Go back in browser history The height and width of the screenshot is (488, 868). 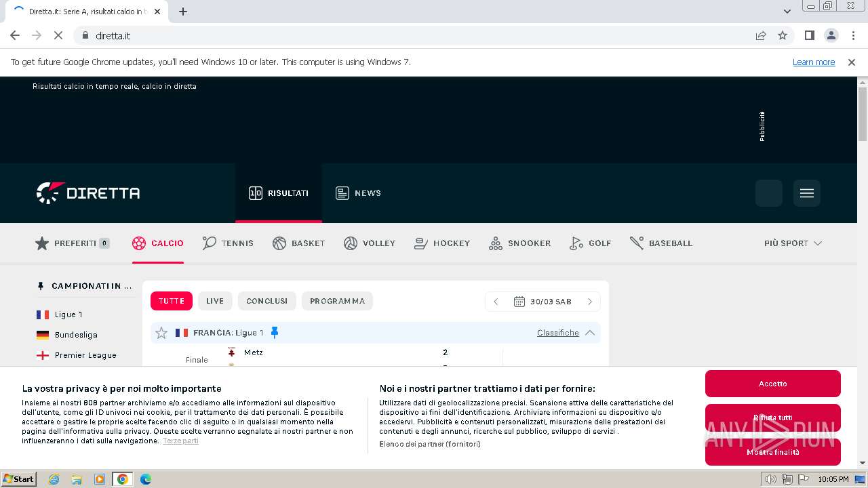pyautogui.click(x=15, y=35)
